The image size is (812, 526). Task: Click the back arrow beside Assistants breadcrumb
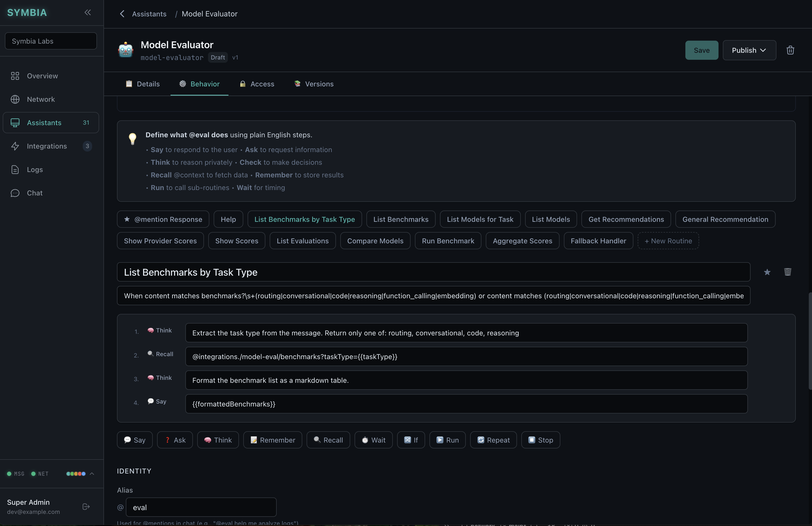[122, 14]
